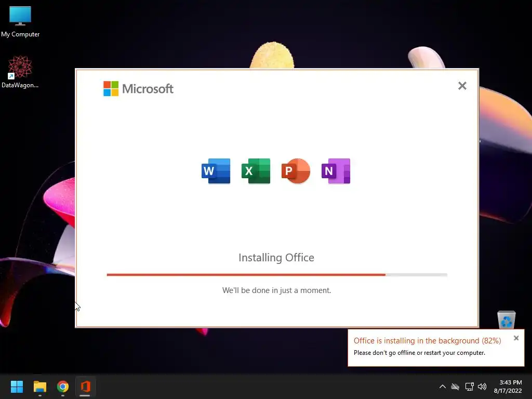
Task: Open the network status tray icon
Action: pyautogui.click(x=469, y=387)
